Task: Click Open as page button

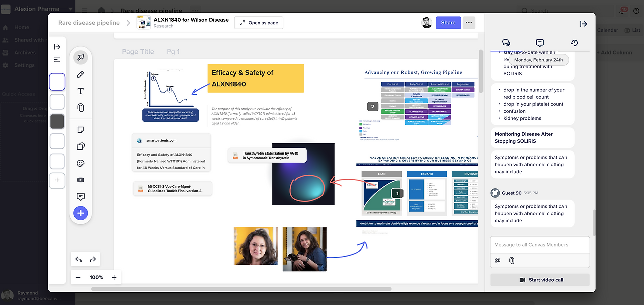Action: pos(259,23)
